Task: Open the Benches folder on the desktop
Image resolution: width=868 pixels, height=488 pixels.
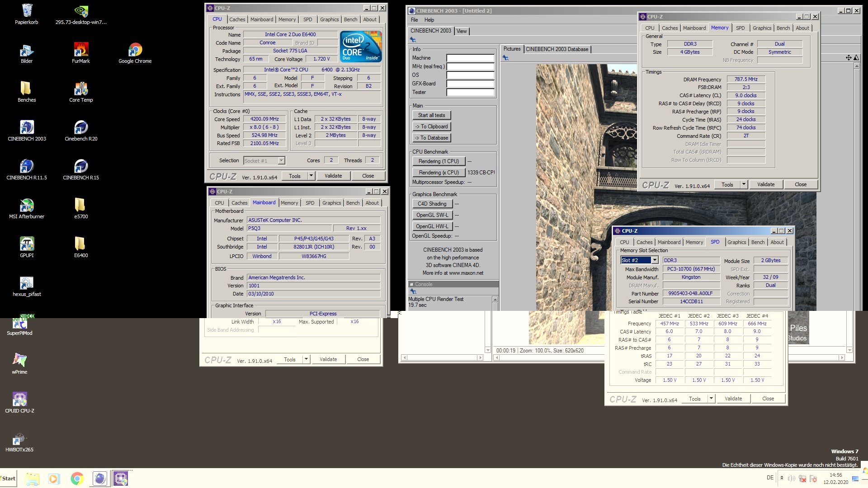Action: tap(27, 92)
